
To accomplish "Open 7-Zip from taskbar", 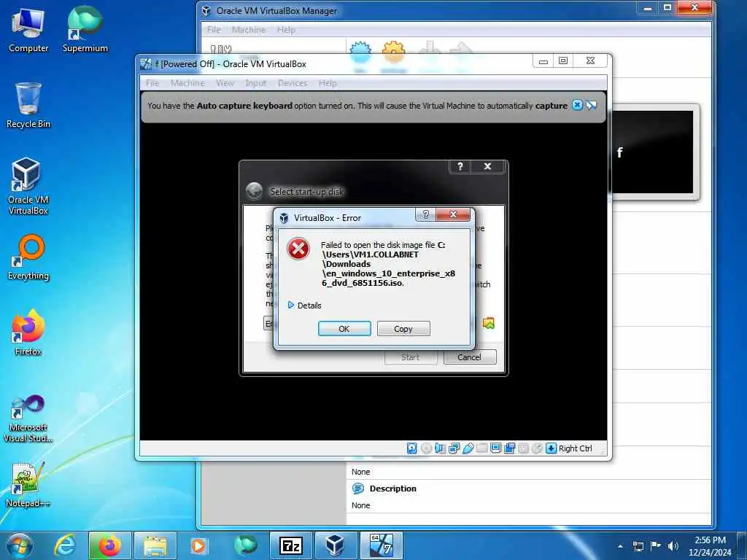I will point(290,545).
